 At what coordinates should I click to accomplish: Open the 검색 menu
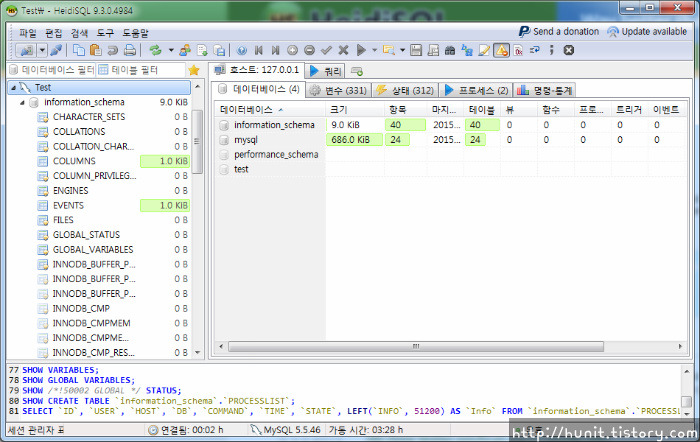point(79,33)
